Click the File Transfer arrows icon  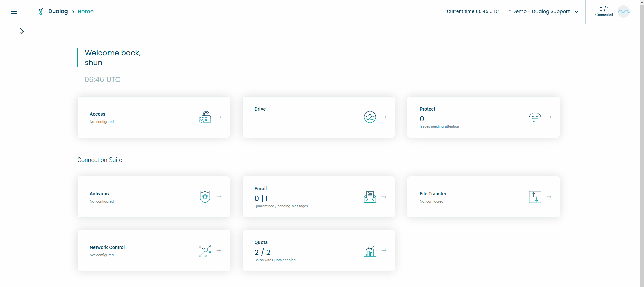(535, 197)
